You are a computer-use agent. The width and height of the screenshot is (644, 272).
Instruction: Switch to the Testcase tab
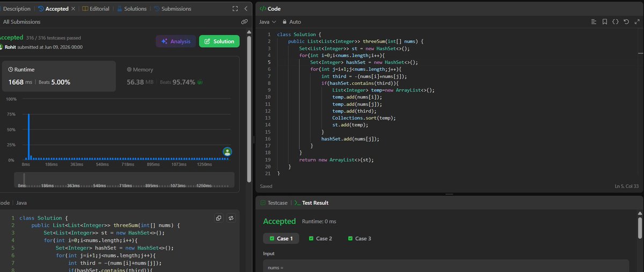click(x=274, y=203)
